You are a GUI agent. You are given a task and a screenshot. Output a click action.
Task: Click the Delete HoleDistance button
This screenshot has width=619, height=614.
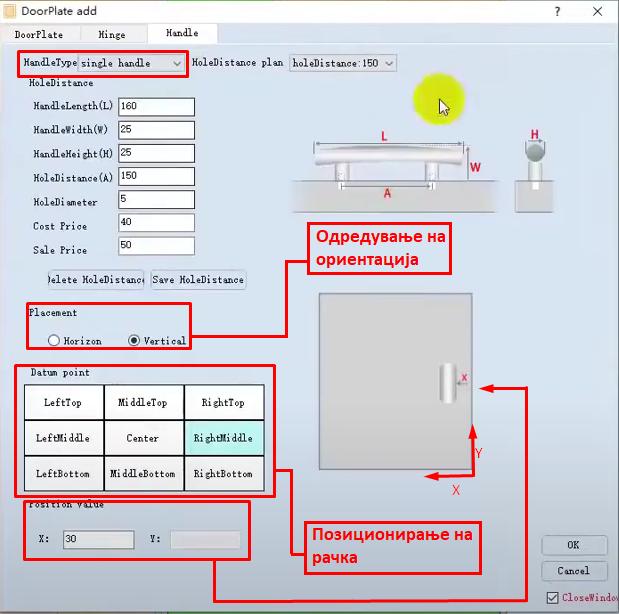click(x=96, y=280)
